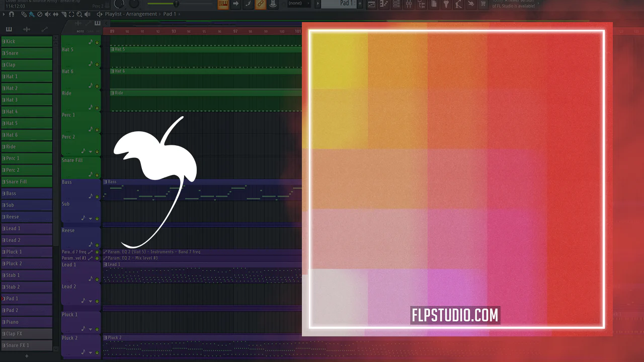Viewport: 644px width, 362px height.
Task: Mute the Hat 5 track
Action: [x=97, y=64]
